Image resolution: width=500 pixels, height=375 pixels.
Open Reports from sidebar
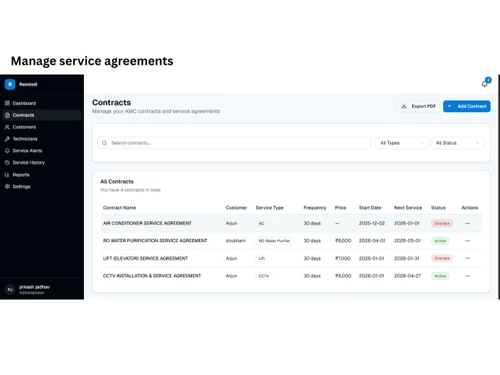(42, 175)
